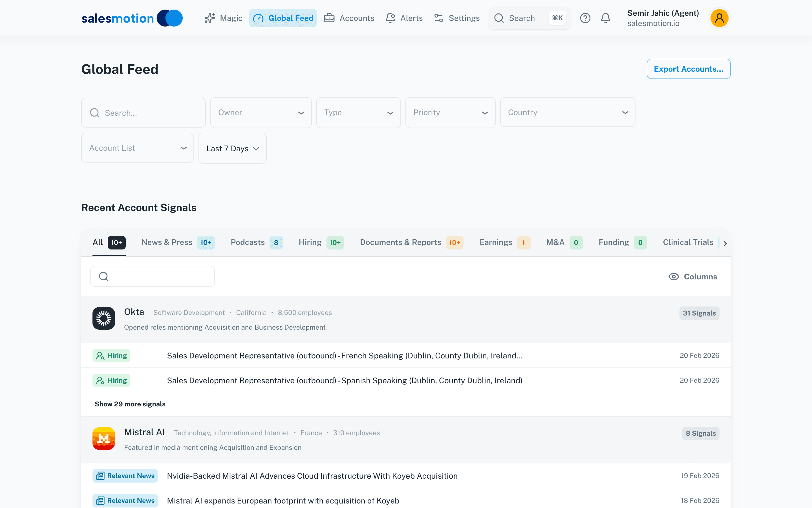Expand Show 29 more signals
This screenshot has height=508, width=812.
(x=130, y=404)
